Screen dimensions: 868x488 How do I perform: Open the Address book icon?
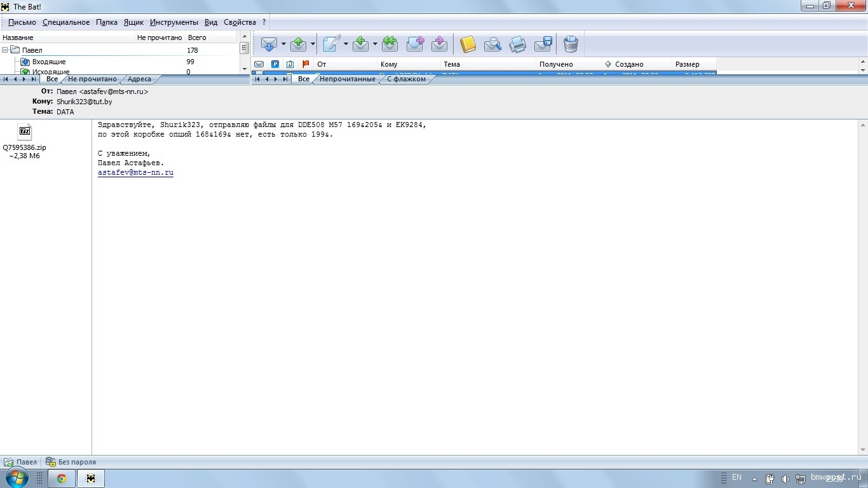468,44
